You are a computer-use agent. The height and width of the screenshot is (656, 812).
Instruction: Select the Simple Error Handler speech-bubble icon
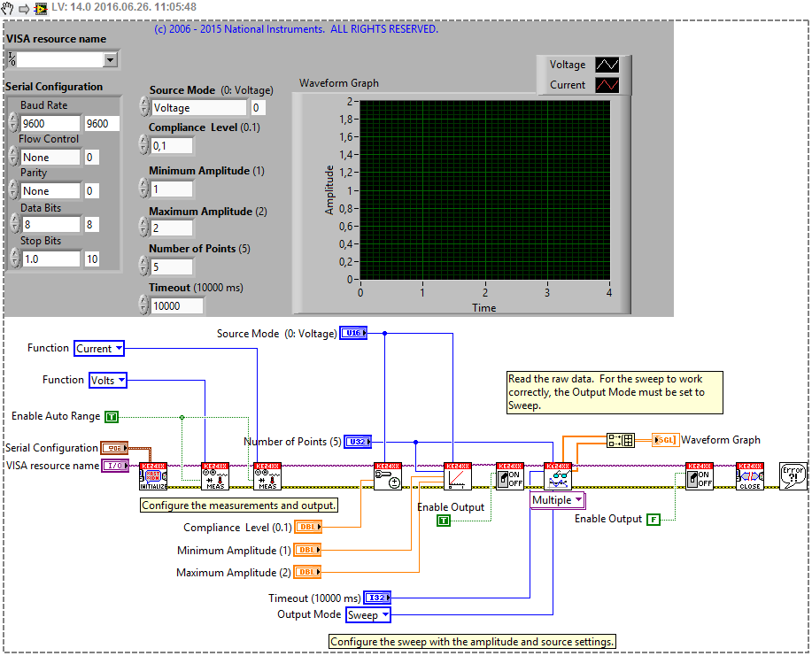point(793,475)
